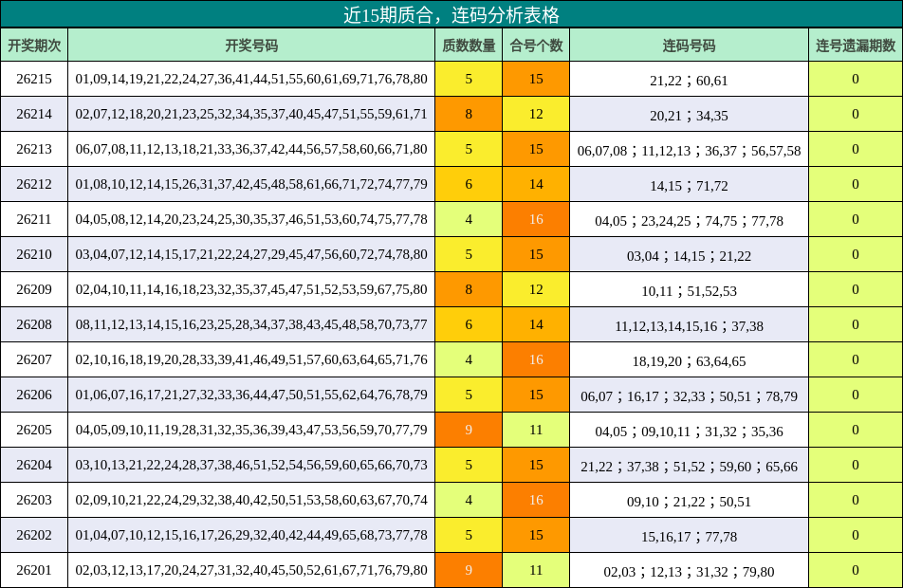The image size is (903, 588).
Task: Select period number 26215
Action: point(34,79)
